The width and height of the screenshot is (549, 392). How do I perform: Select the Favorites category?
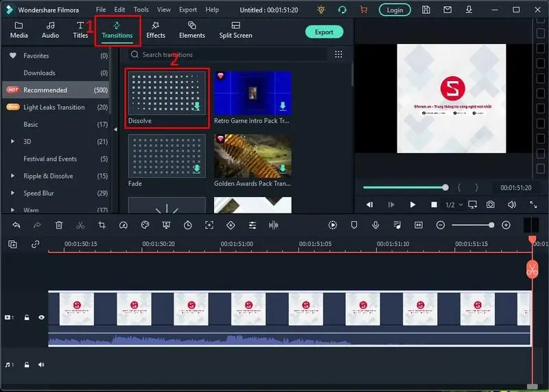click(56, 56)
